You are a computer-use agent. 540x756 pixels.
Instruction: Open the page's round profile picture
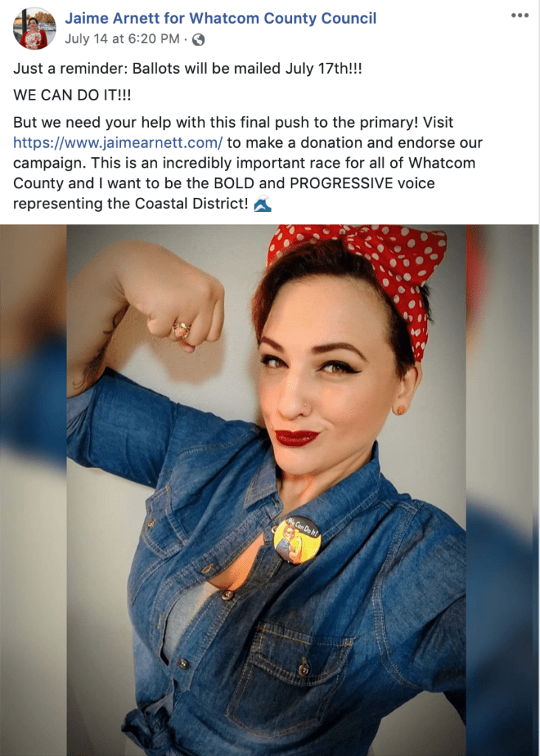point(34,29)
